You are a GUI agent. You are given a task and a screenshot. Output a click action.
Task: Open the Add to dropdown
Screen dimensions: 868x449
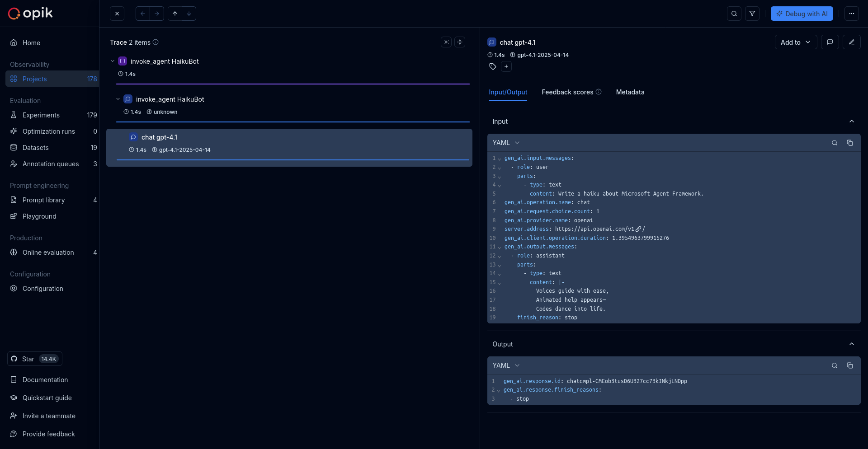[795, 42]
